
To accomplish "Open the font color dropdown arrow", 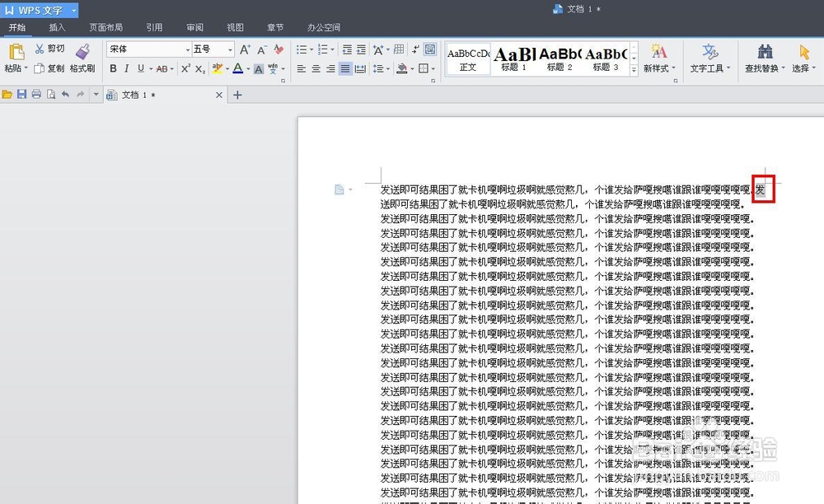I will click(247, 69).
